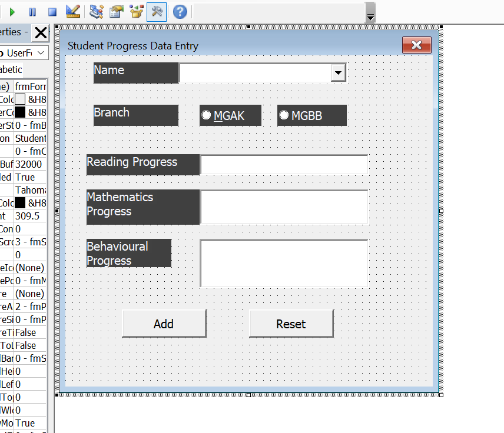
Task: Pause execution with the Break icon
Action: coord(32,12)
